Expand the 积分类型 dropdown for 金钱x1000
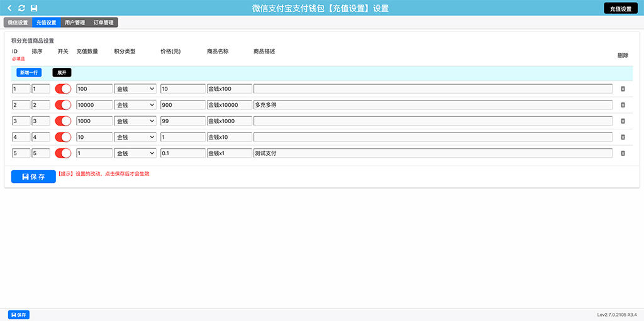This screenshot has height=321, width=644. [x=135, y=121]
